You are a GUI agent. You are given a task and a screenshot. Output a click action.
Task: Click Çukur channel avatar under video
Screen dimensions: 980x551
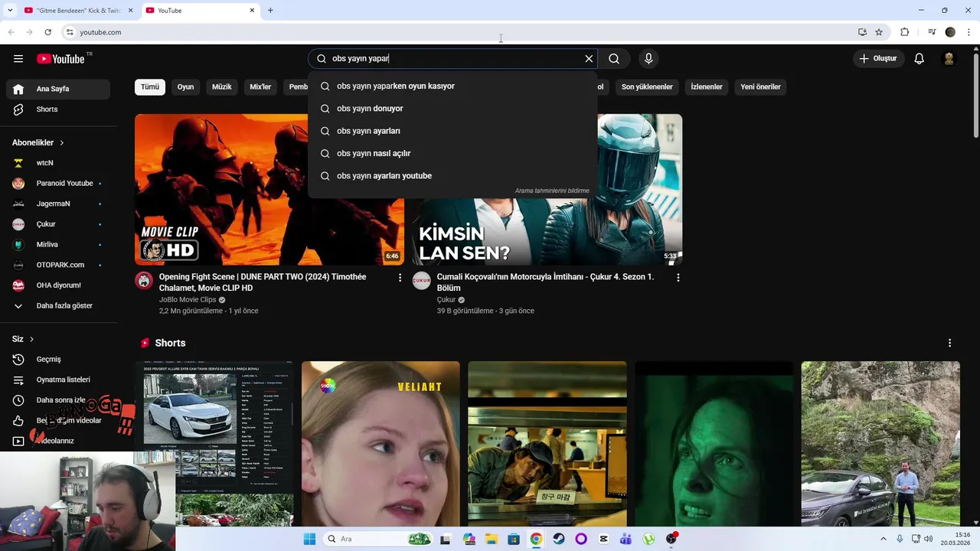point(422,280)
